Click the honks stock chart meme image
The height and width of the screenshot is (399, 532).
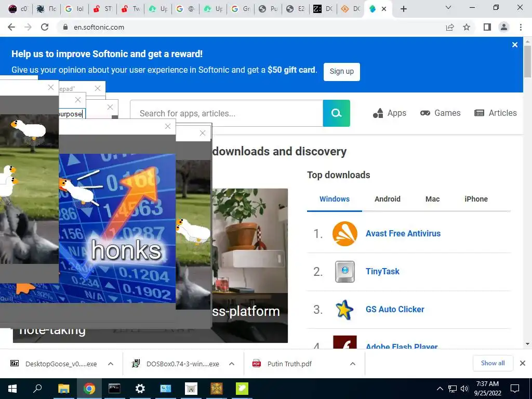(117, 228)
